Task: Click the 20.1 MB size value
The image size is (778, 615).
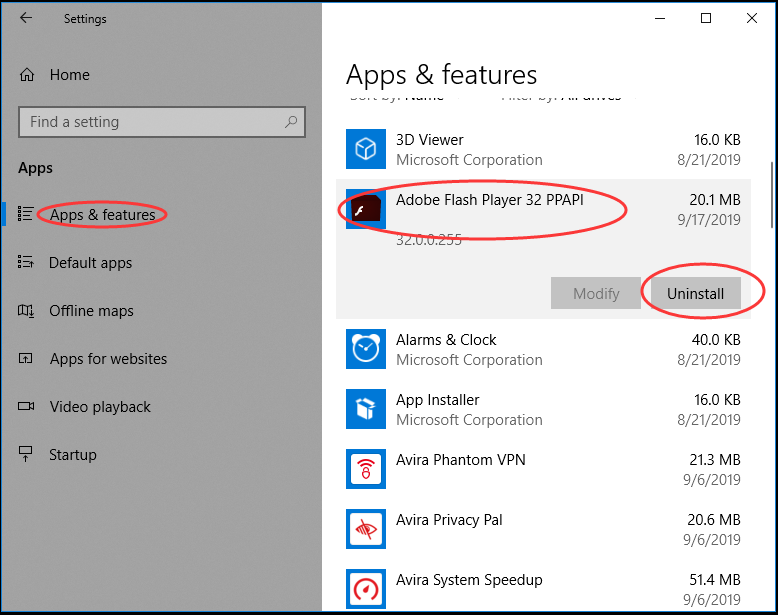Action: (714, 200)
